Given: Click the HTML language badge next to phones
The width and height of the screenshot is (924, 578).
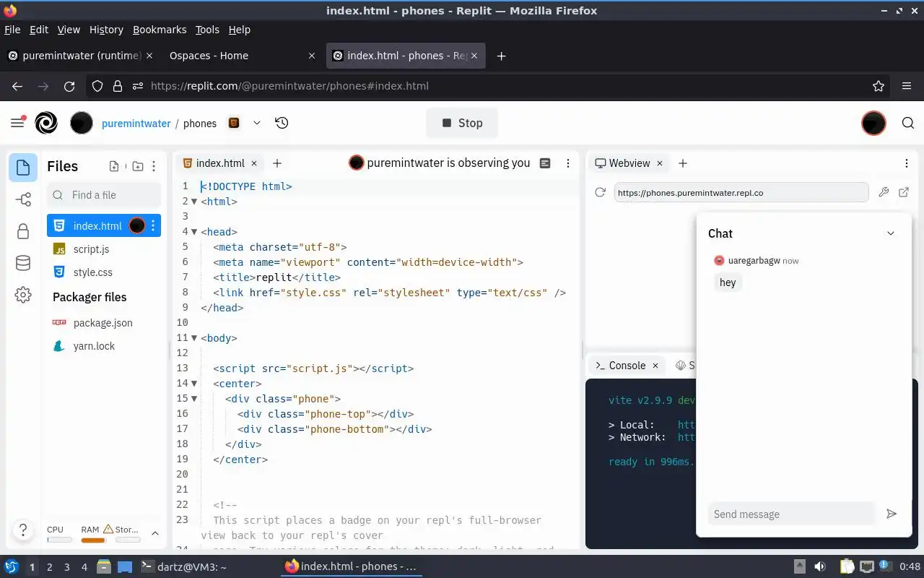Looking at the screenshot, I should pos(234,123).
